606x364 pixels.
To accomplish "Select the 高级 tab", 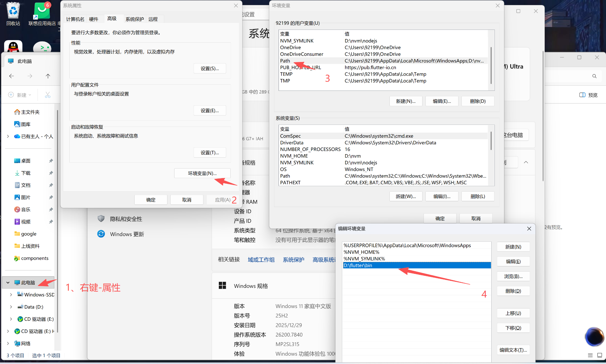I will [x=112, y=19].
